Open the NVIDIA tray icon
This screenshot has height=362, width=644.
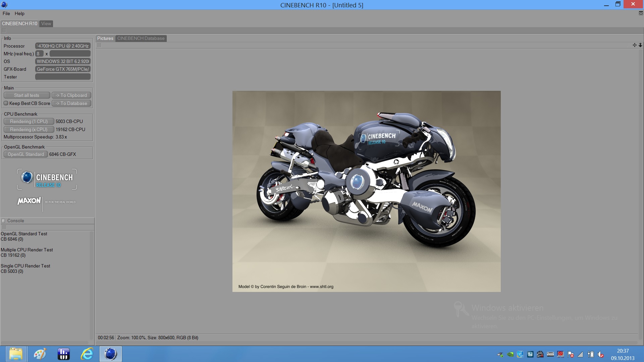(x=510, y=354)
